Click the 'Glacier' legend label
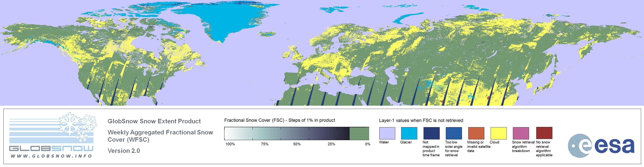 [x=406, y=142]
